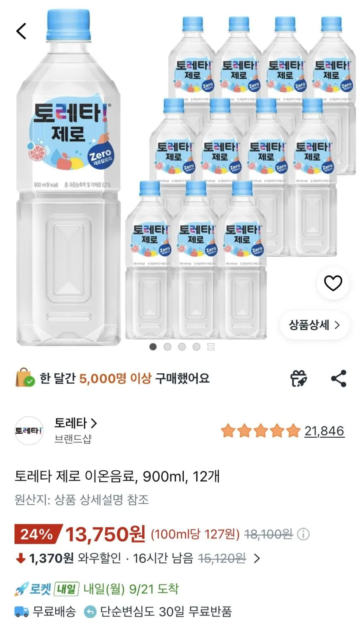
Task: Tap the share icon
Action: coord(339,379)
